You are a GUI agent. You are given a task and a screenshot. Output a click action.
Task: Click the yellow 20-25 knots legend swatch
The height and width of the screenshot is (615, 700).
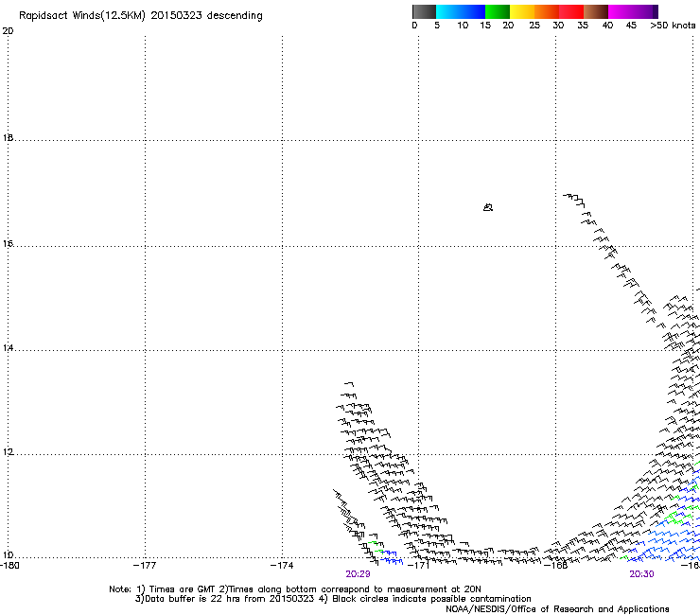tap(522, 11)
